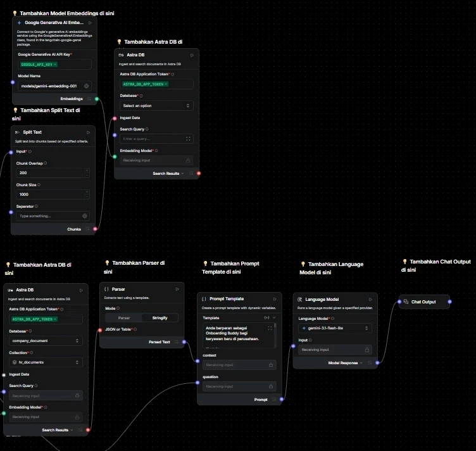Click the Chunk Size input field
Image resolution: width=476 pixels, height=451 pixels.
(53, 194)
